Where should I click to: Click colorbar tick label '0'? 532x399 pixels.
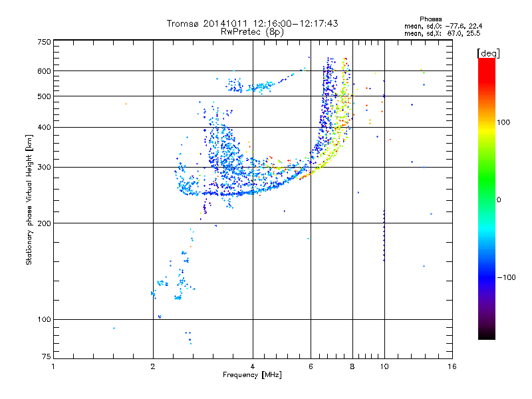point(499,200)
